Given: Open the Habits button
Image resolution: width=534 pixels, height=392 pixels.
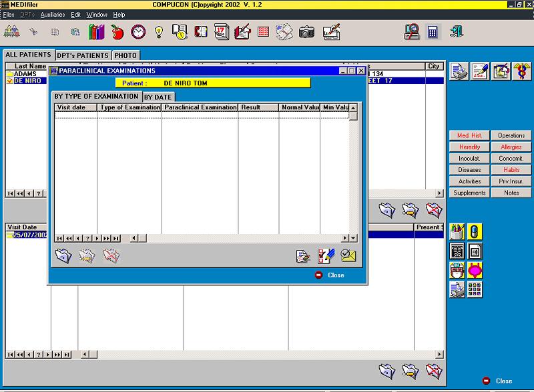Looking at the screenshot, I should tap(511, 170).
